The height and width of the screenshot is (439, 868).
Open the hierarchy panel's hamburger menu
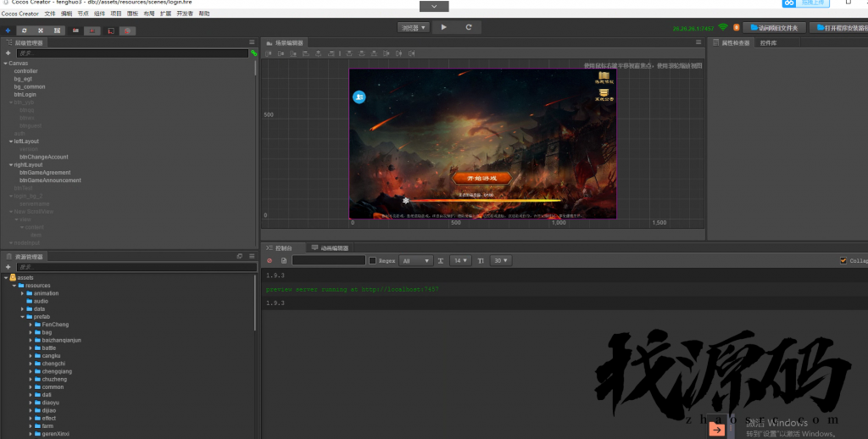pyautogui.click(x=252, y=42)
